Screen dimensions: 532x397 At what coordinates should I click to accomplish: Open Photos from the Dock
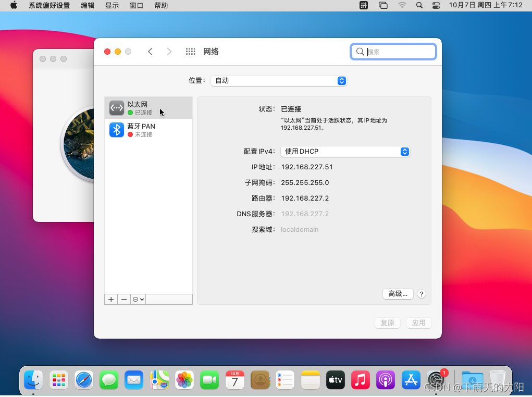click(184, 380)
